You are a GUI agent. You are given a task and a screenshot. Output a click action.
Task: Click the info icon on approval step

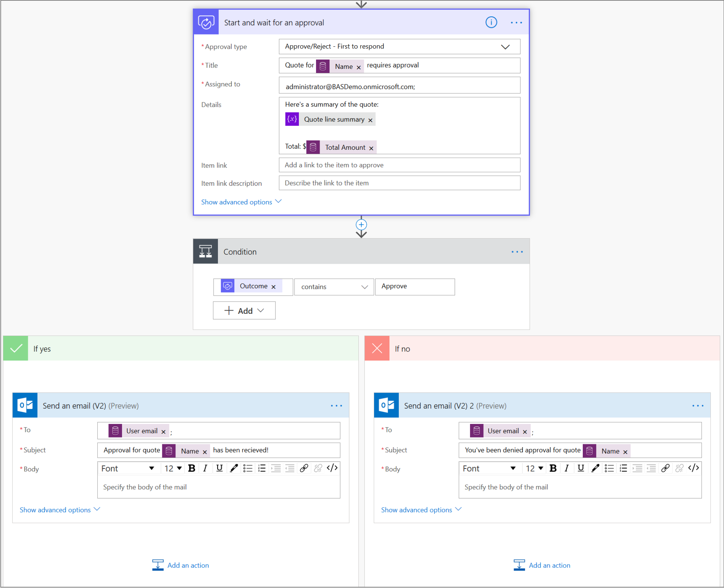click(x=493, y=23)
